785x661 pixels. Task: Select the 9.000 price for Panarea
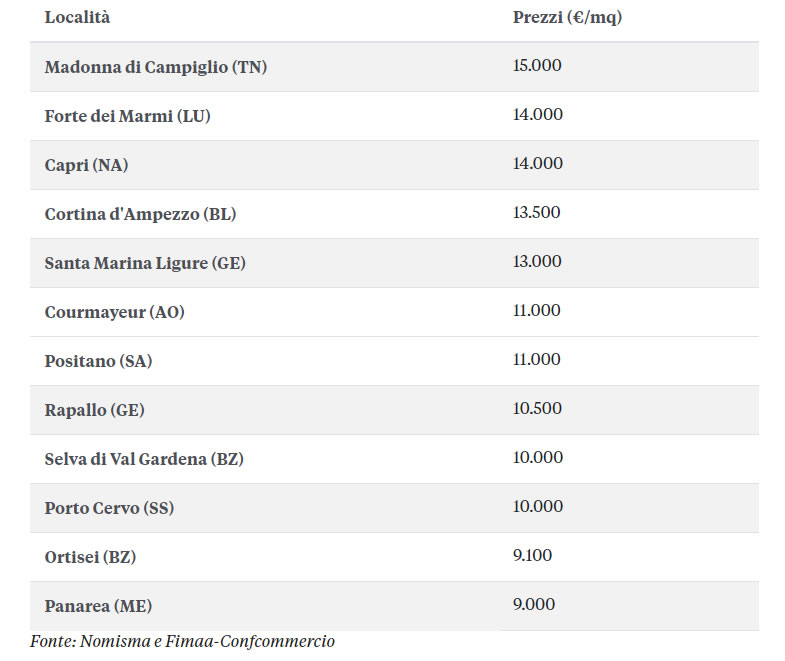tap(534, 604)
